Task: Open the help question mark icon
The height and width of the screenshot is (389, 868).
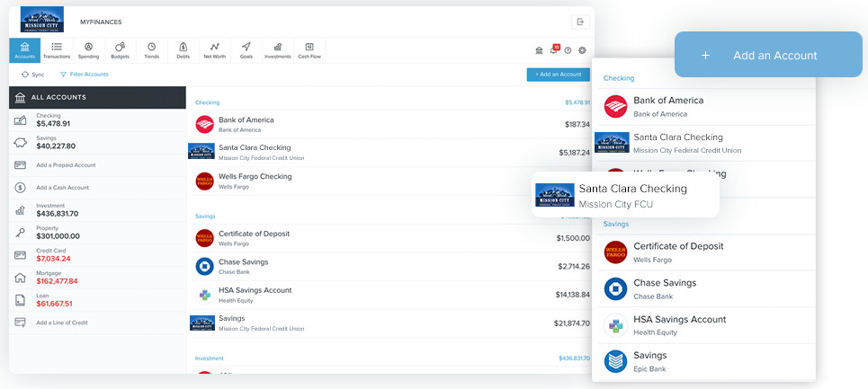Action: coord(568,50)
